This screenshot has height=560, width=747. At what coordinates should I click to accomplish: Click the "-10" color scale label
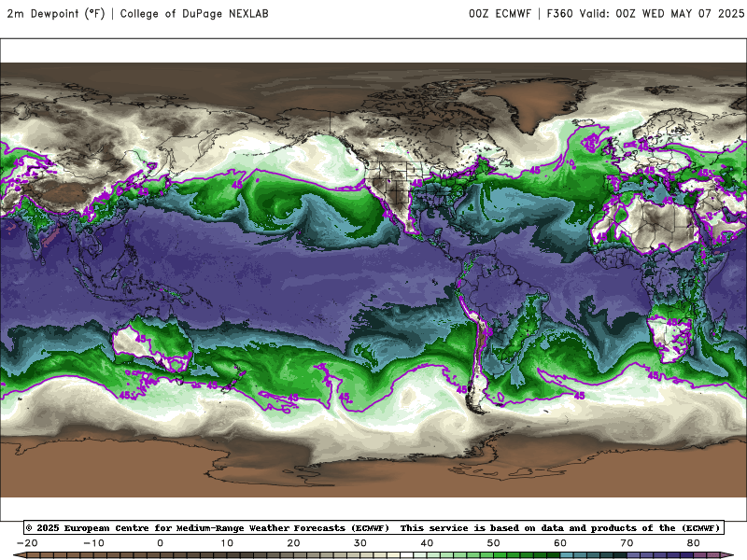93,543
